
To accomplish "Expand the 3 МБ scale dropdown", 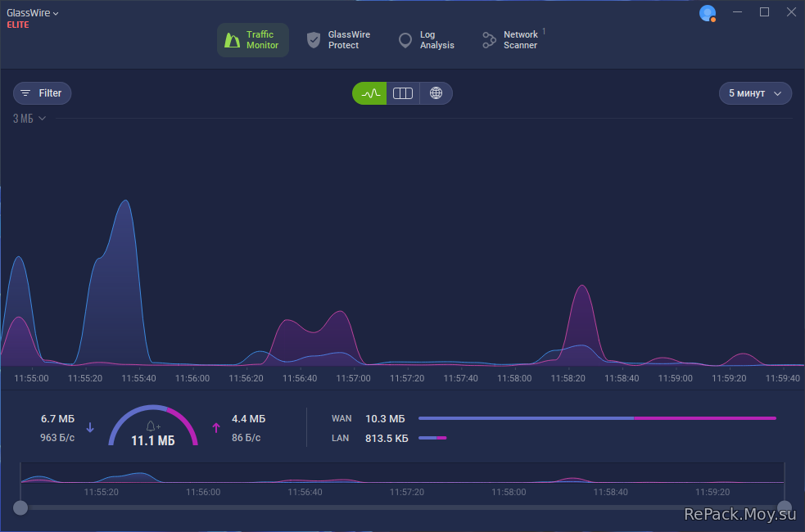I will tap(29, 119).
